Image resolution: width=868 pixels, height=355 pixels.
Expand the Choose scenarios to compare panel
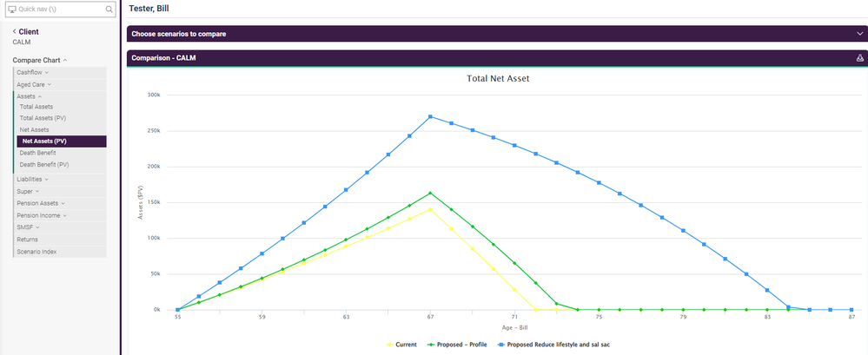pyautogui.click(x=858, y=34)
